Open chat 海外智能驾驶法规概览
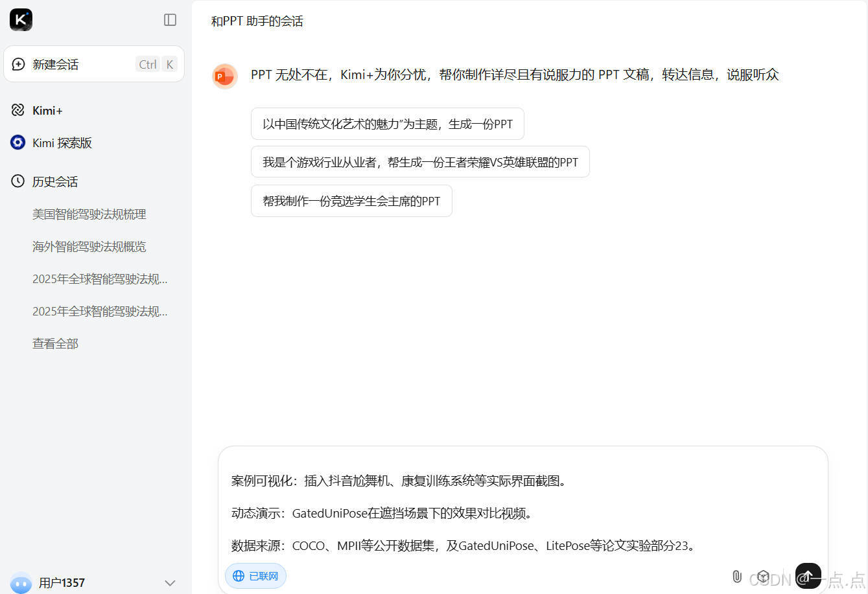Screen dimensions: 868x594 click(89, 247)
